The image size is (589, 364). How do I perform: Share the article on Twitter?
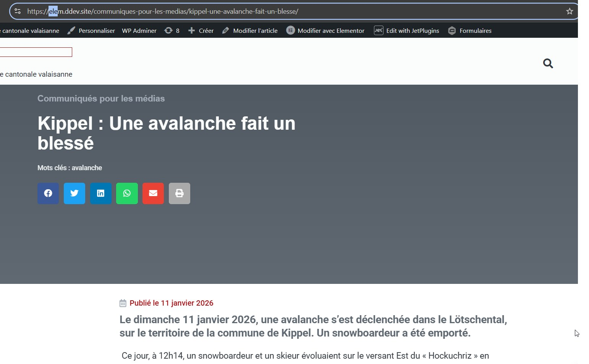74,193
